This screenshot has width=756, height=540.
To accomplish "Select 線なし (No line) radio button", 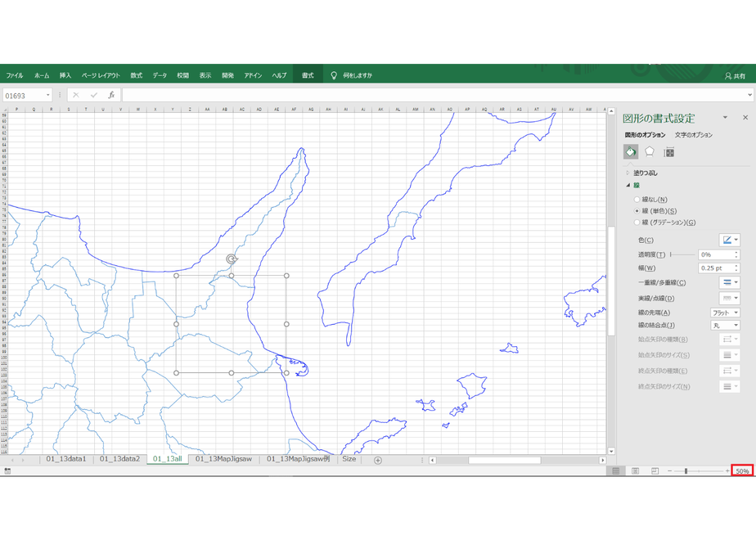I will (637, 199).
